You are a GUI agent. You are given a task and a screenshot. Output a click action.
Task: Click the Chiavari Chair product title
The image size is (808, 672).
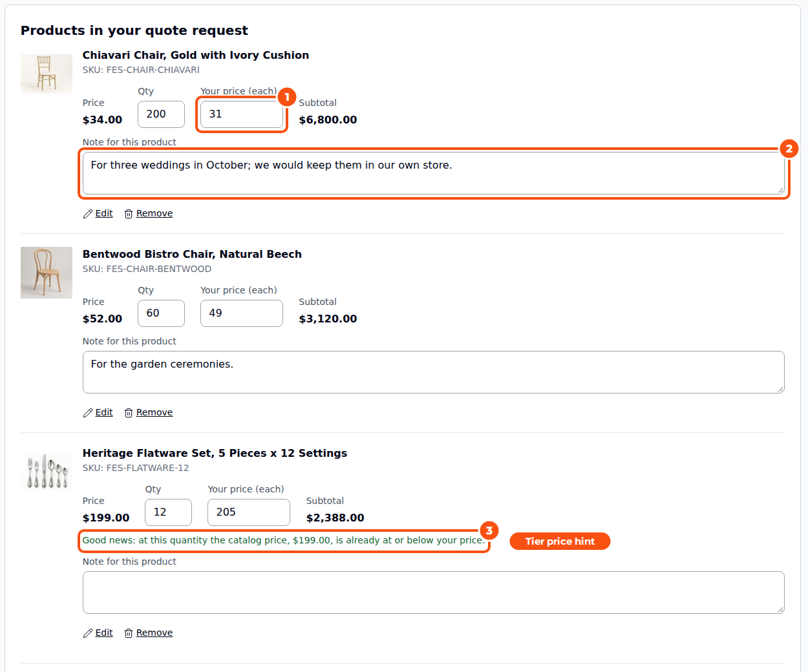click(x=196, y=56)
